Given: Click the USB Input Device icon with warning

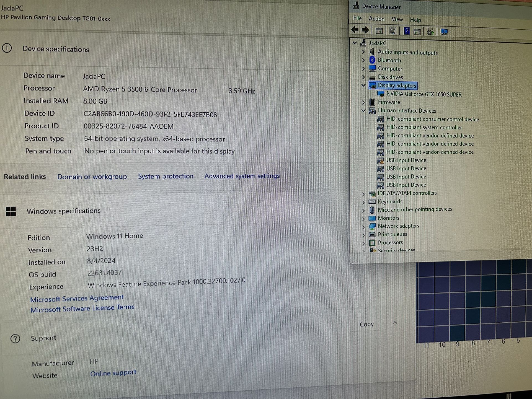Looking at the screenshot, I should point(381,160).
